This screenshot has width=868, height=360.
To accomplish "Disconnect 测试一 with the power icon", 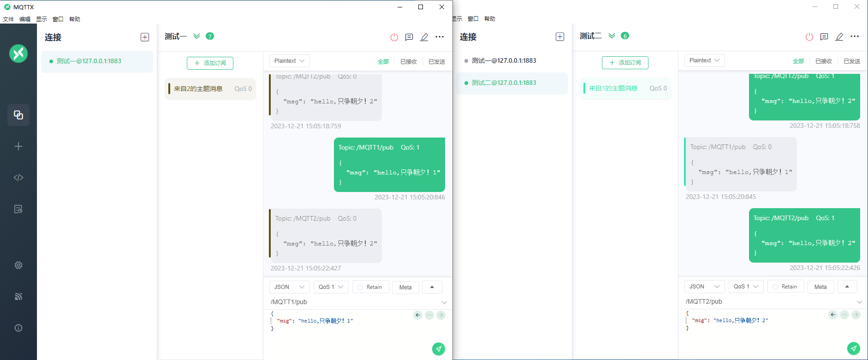I will pos(394,37).
